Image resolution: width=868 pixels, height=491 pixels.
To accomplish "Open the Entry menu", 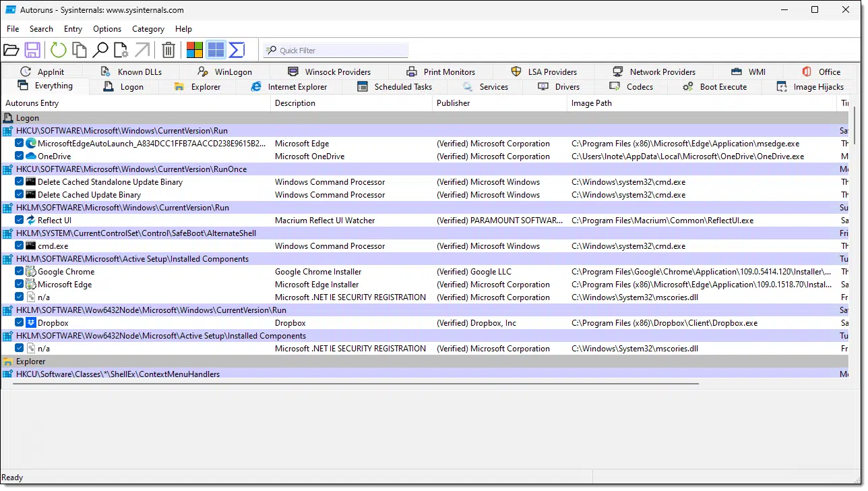I will click(x=73, y=29).
